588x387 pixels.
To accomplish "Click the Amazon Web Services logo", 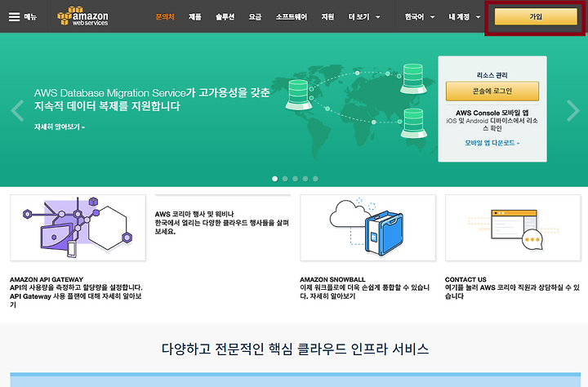I will tap(82, 16).
